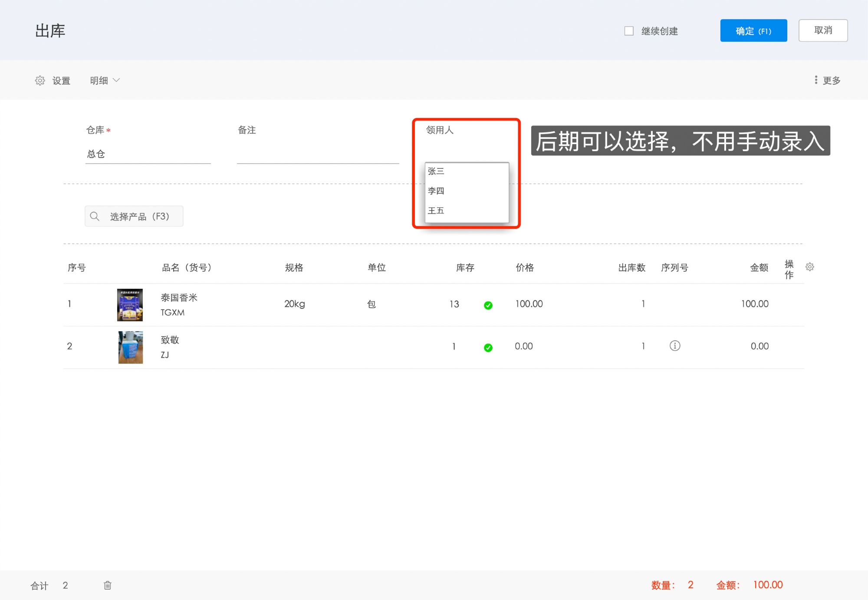Click the green stock check for 致敬
The width and height of the screenshot is (868, 600).
pos(488,347)
